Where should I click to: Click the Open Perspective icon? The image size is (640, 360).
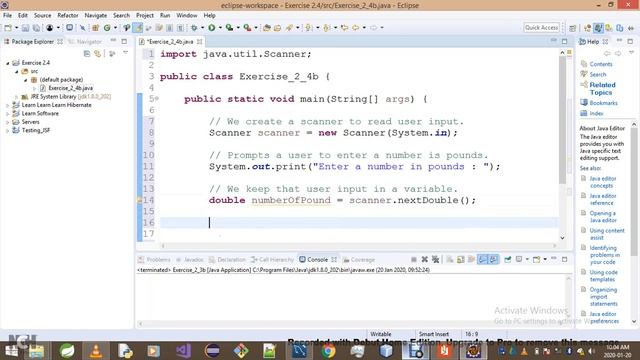pos(573,28)
